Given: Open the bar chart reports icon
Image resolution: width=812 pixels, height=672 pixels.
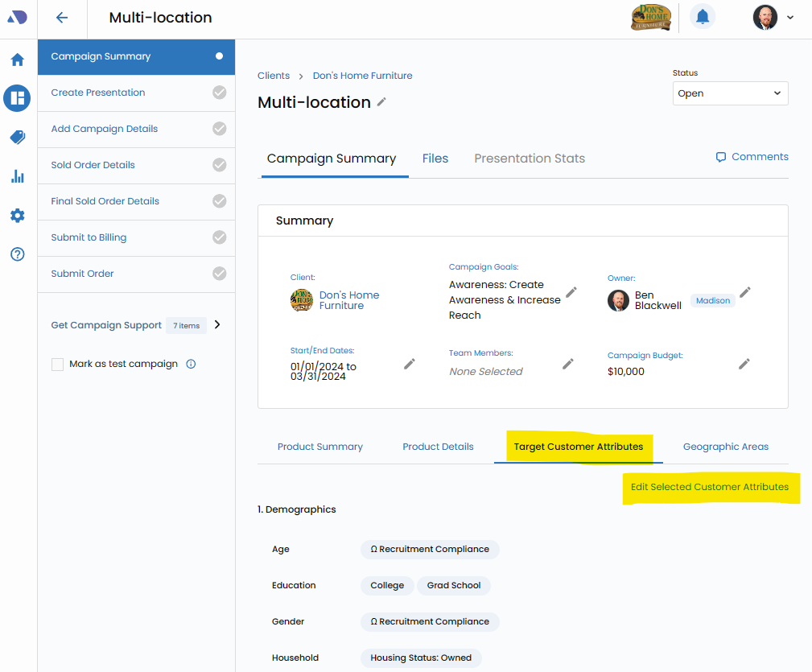Looking at the screenshot, I should 18,176.
